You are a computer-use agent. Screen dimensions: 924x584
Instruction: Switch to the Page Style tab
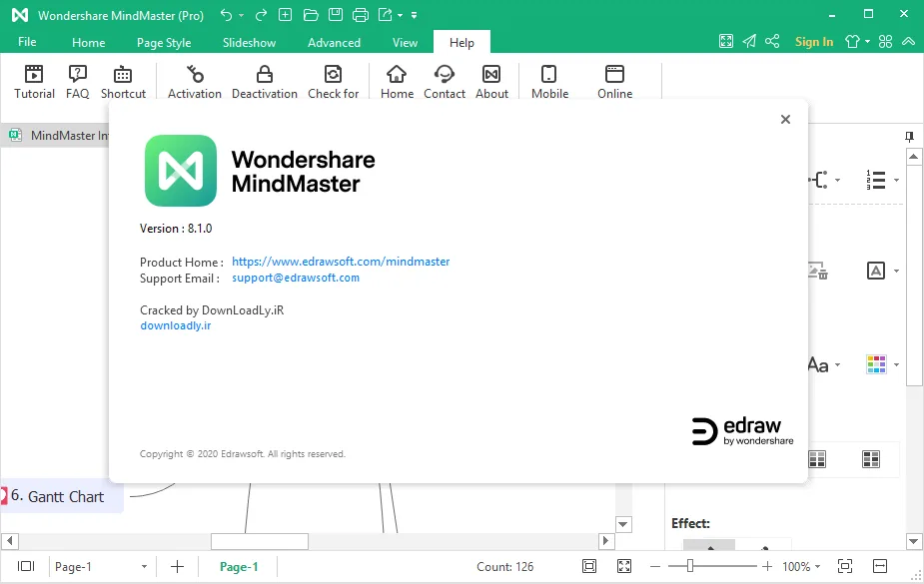pos(164,42)
